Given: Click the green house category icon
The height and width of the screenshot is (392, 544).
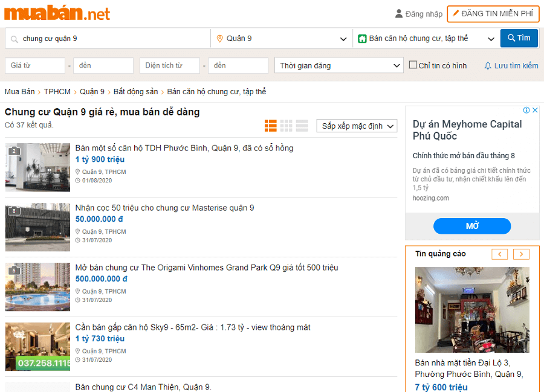Looking at the screenshot, I should tap(362, 39).
